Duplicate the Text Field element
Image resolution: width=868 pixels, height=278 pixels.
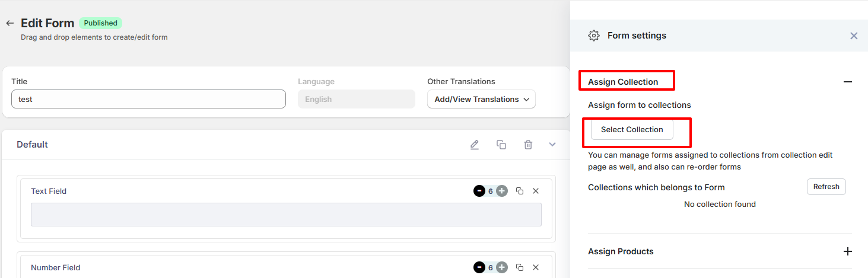click(x=520, y=191)
